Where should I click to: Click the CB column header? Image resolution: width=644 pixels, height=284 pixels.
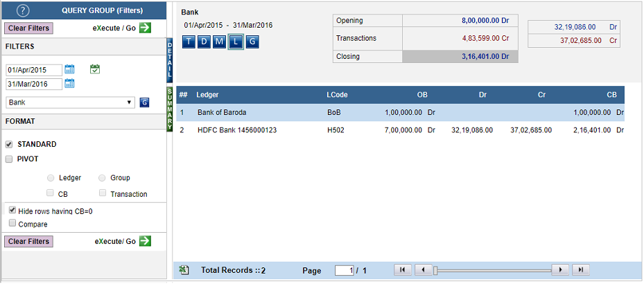[612, 95]
